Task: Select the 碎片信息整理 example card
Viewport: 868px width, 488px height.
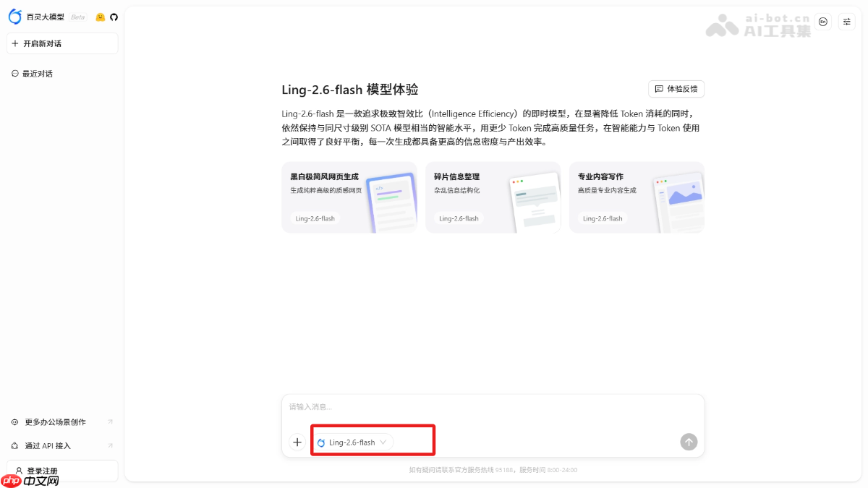Action: (x=493, y=197)
